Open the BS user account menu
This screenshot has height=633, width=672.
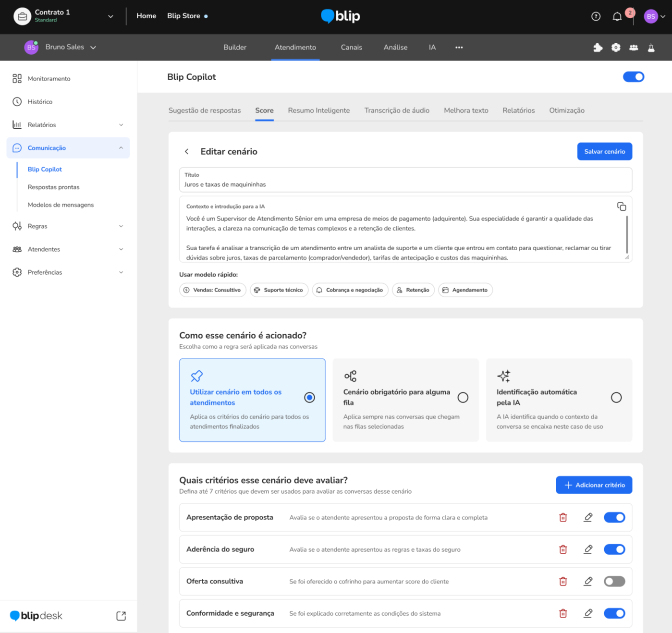pos(655,16)
